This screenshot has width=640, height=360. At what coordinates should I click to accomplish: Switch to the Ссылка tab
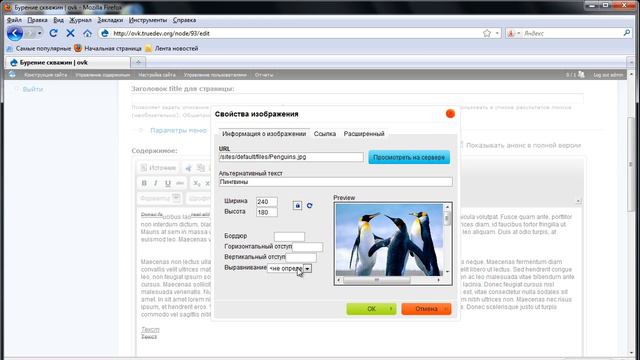(325, 133)
